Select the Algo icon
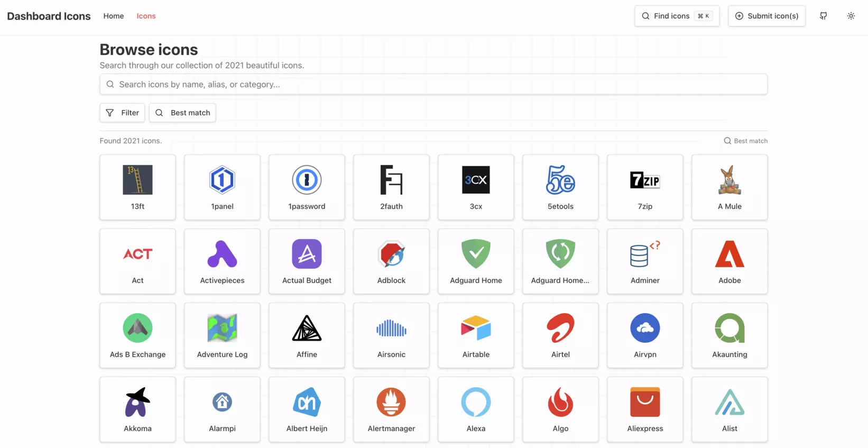Viewport: 868px width, 448px height. coord(560,409)
